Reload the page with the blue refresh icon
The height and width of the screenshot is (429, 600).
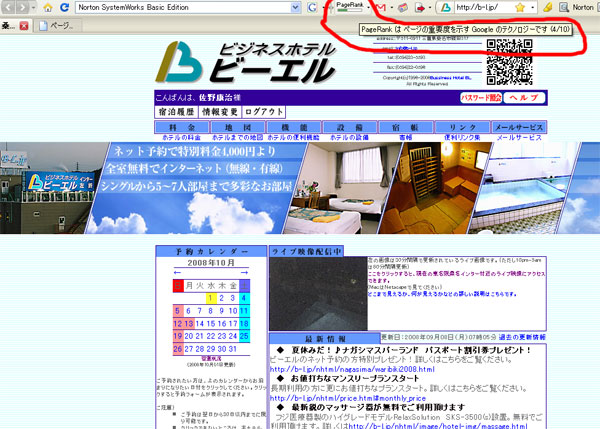[x=65, y=7]
